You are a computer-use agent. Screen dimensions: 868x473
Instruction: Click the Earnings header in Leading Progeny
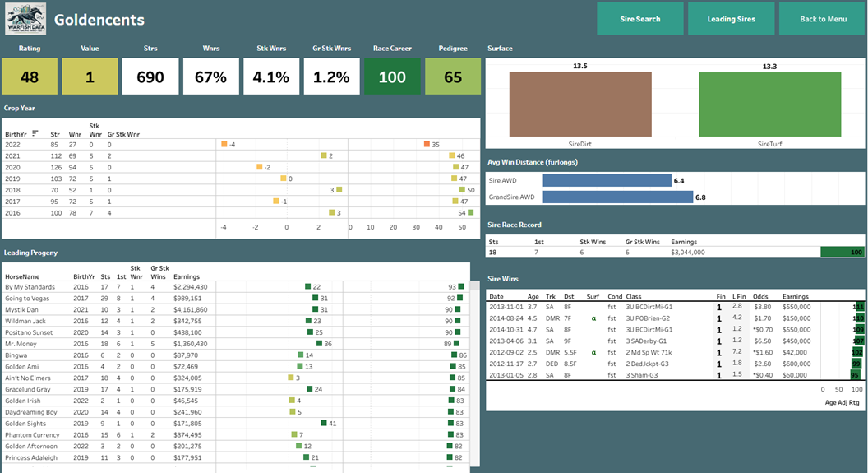[187, 277]
